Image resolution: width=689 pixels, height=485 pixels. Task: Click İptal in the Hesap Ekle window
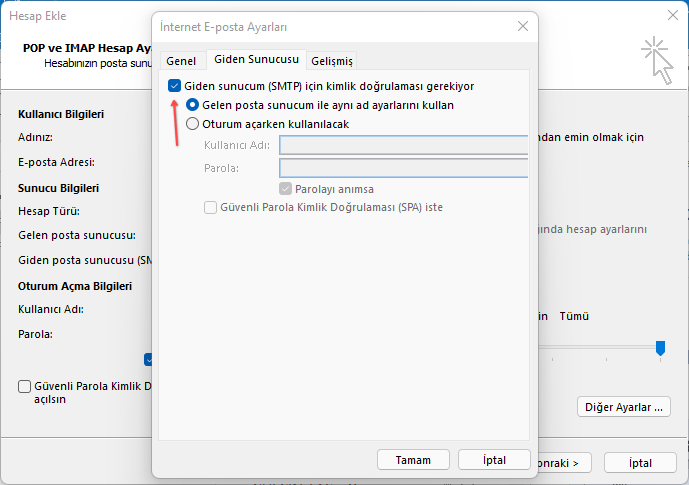[x=640, y=463]
